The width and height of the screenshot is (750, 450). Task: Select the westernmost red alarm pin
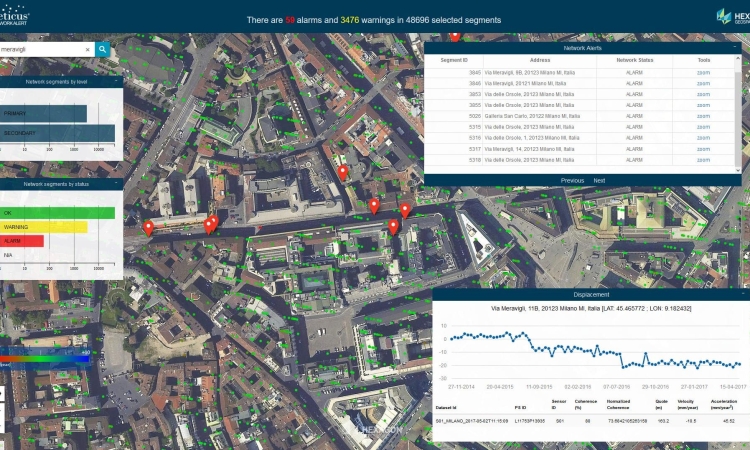click(x=149, y=228)
